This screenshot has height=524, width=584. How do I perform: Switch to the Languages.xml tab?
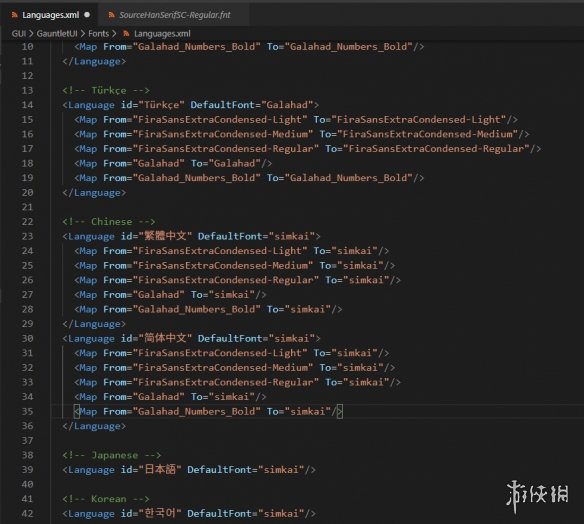[50, 15]
